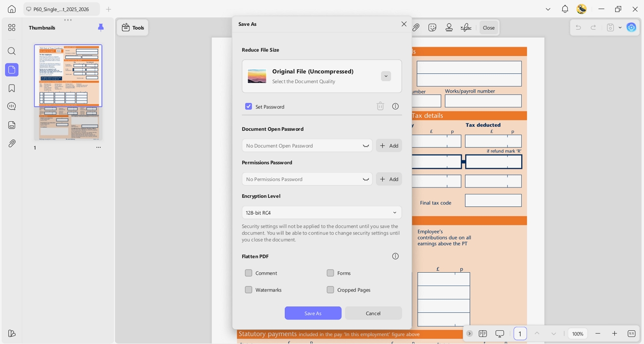Toggle the page layout view icon
Image resolution: width=644 pixels, height=344 pixels.
(x=483, y=334)
